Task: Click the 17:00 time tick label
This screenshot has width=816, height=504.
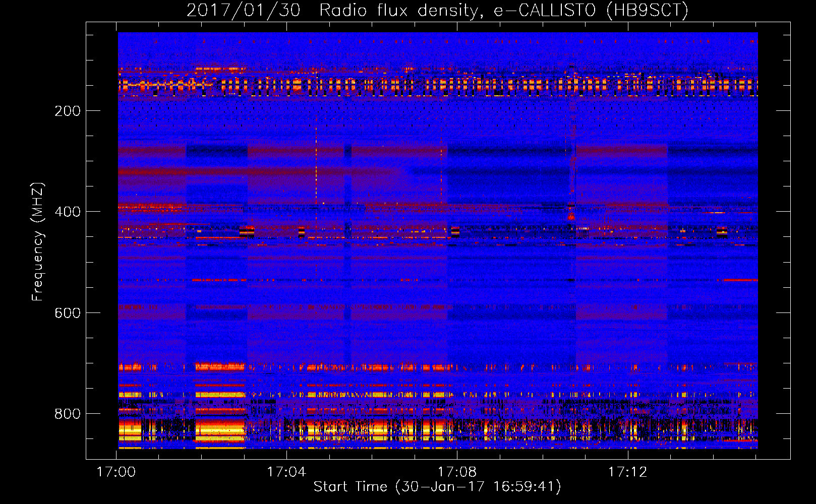Action: click(x=116, y=472)
